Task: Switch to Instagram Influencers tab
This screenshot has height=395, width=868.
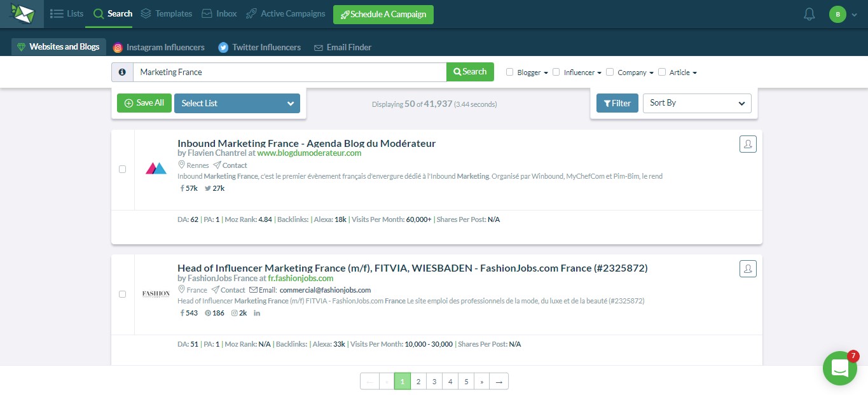Action: (x=159, y=47)
